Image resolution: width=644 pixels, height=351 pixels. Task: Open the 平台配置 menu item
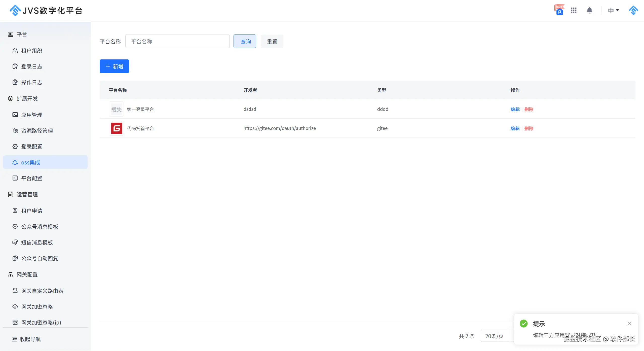[31, 178]
